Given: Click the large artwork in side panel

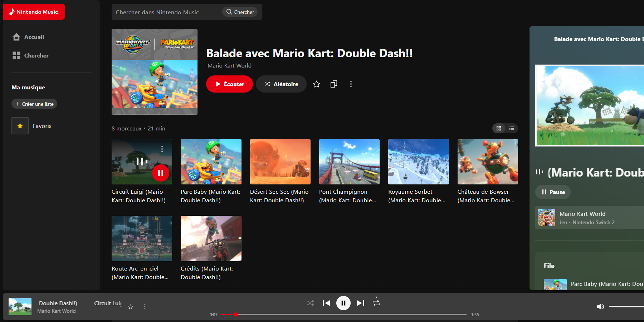Looking at the screenshot, I should (590, 105).
